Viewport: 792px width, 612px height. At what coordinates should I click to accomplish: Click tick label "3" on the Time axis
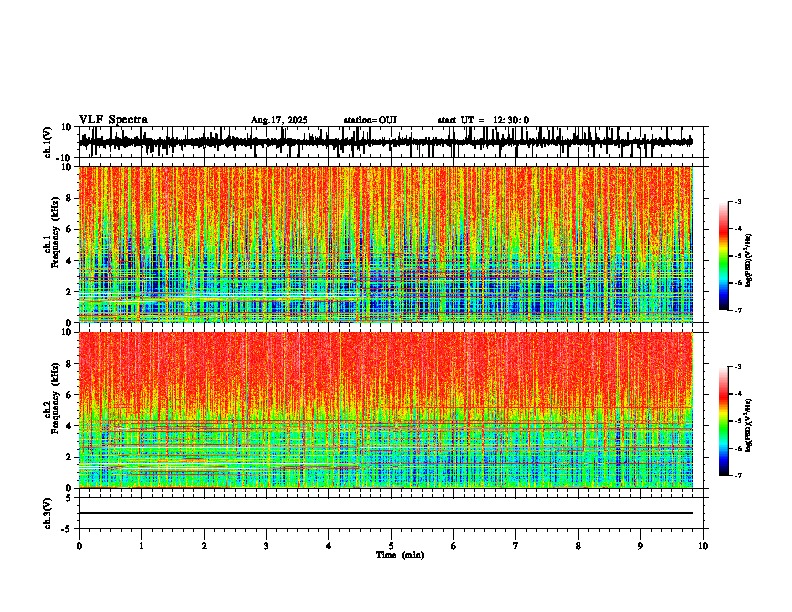(x=266, y=546)
